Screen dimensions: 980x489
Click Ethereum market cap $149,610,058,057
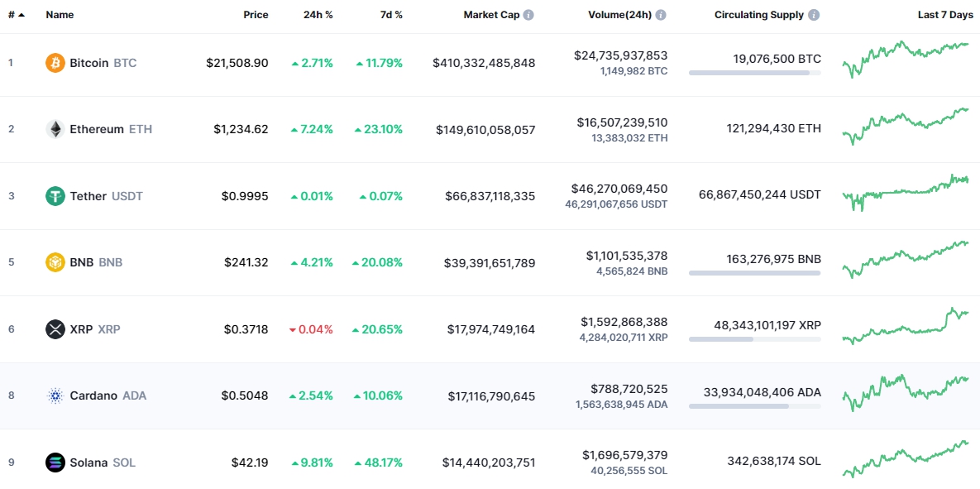point(485,129)
